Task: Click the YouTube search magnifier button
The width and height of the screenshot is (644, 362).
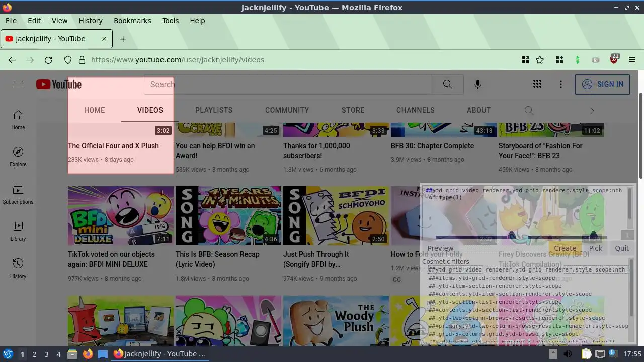Action: (x=447, y=84)
